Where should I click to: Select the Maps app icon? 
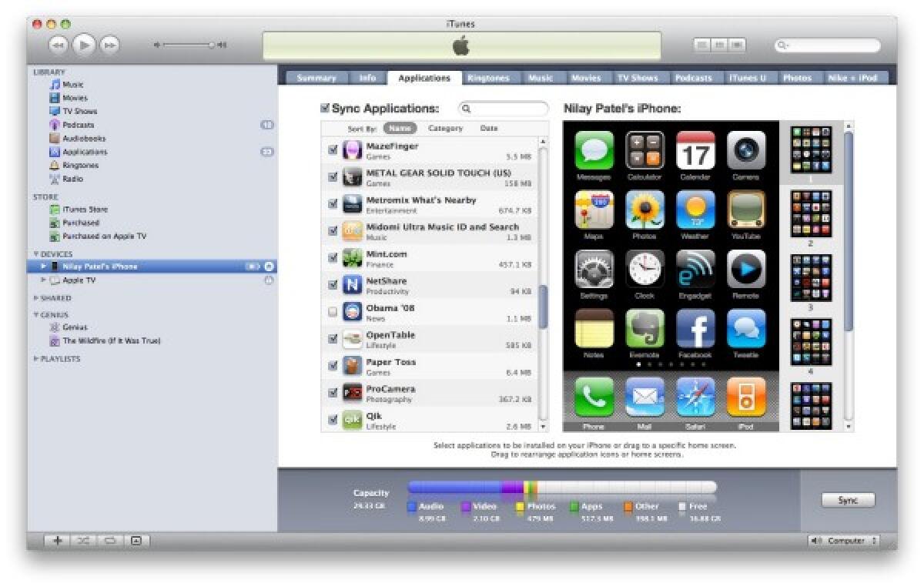click(594, 210)
